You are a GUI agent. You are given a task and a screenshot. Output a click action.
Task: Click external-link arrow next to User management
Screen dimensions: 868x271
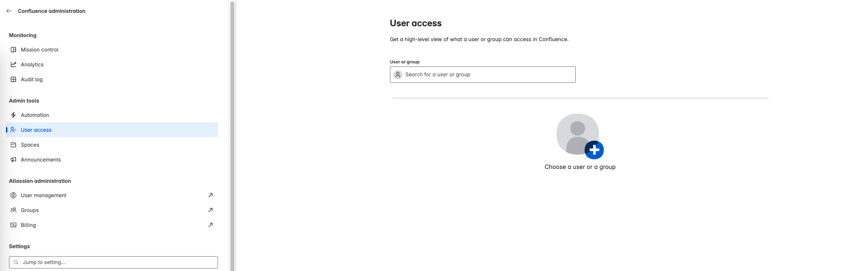[211, 195]
